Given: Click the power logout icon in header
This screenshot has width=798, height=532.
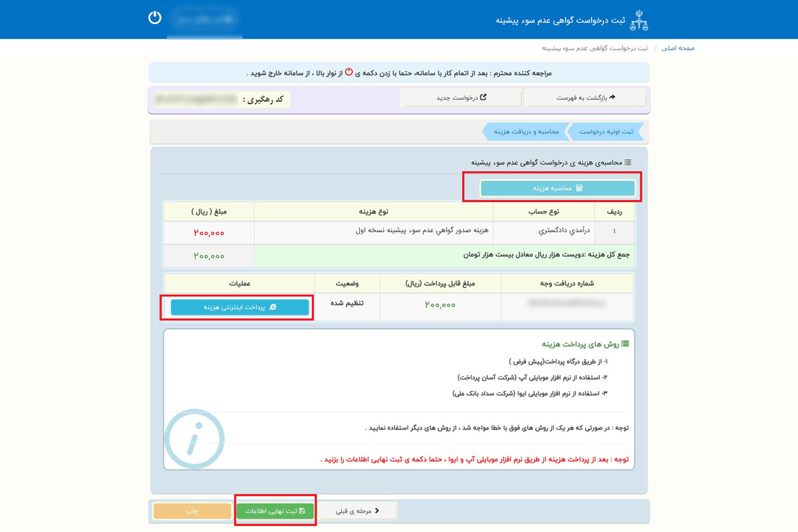Looking at the screenshot, I should 154,18.
